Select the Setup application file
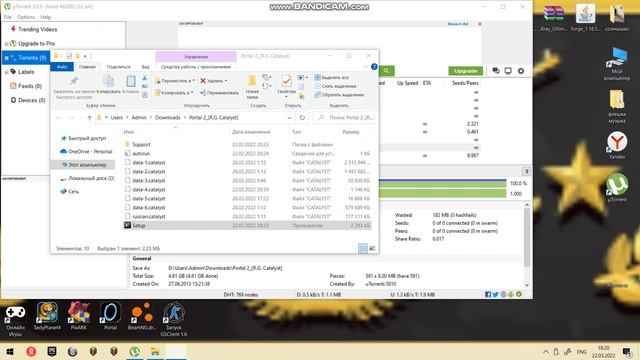The height and width of the screenshot is (360, 640). click(x=247, y=225)
